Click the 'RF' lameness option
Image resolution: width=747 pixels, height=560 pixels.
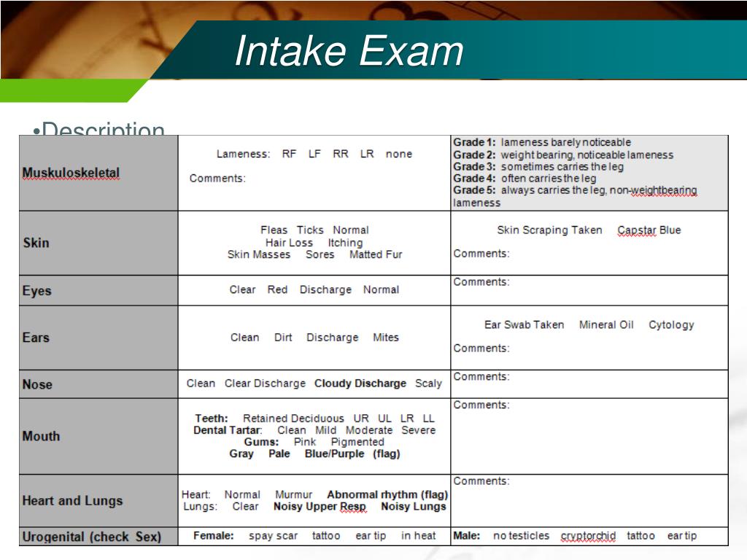tap(289, 154)
